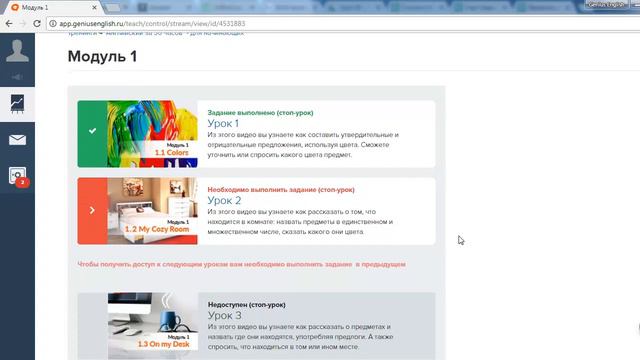Click the Урок 1 description text
This screenshot has height=360, width=640.
pos(303,144)
